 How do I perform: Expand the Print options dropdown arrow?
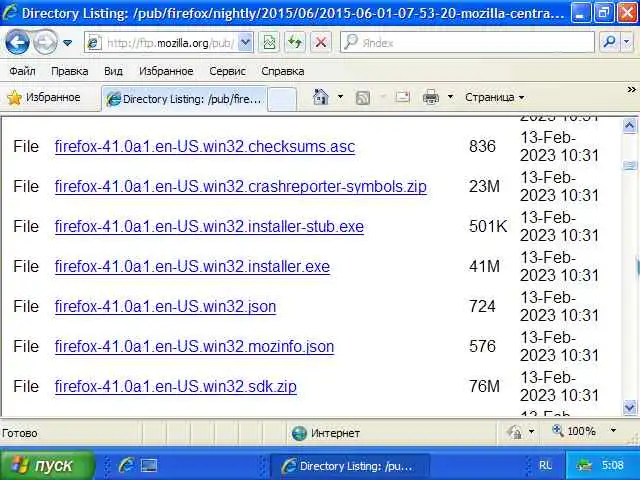450,97
